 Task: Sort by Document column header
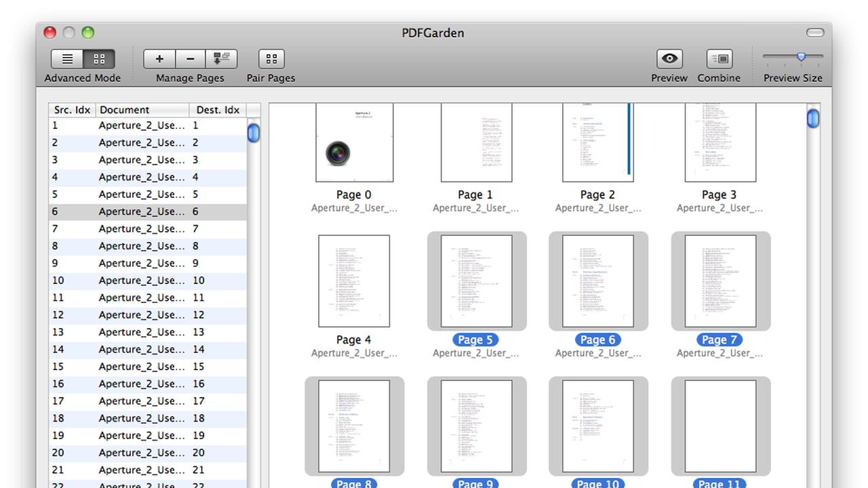142,110
